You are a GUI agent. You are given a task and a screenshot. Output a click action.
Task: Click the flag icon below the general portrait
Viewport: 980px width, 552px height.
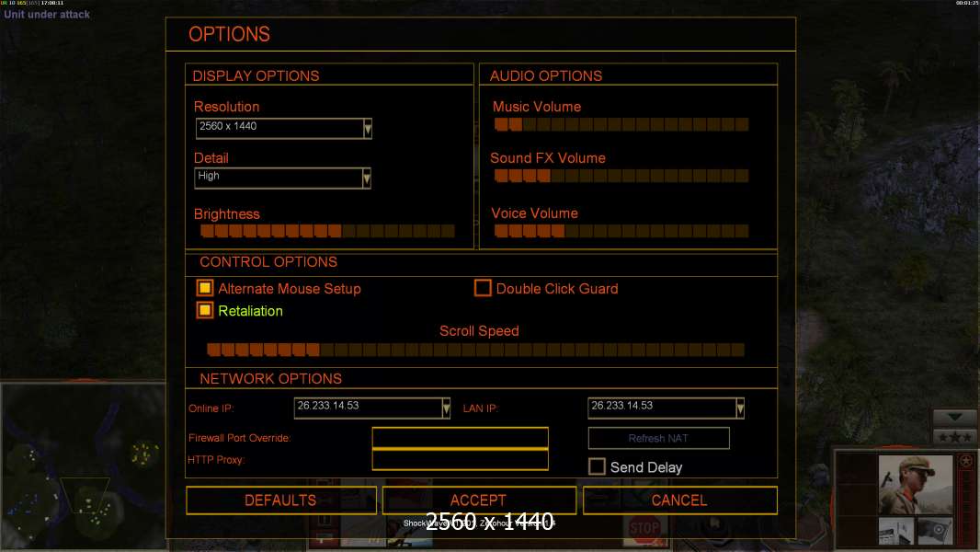click(935, 531)
